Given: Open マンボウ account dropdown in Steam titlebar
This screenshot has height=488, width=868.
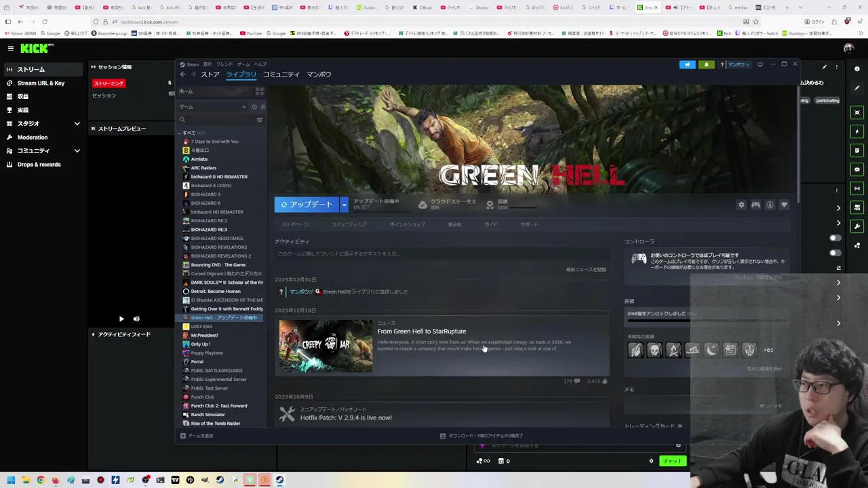Looking at the screenshot, I should pos(737,64).
